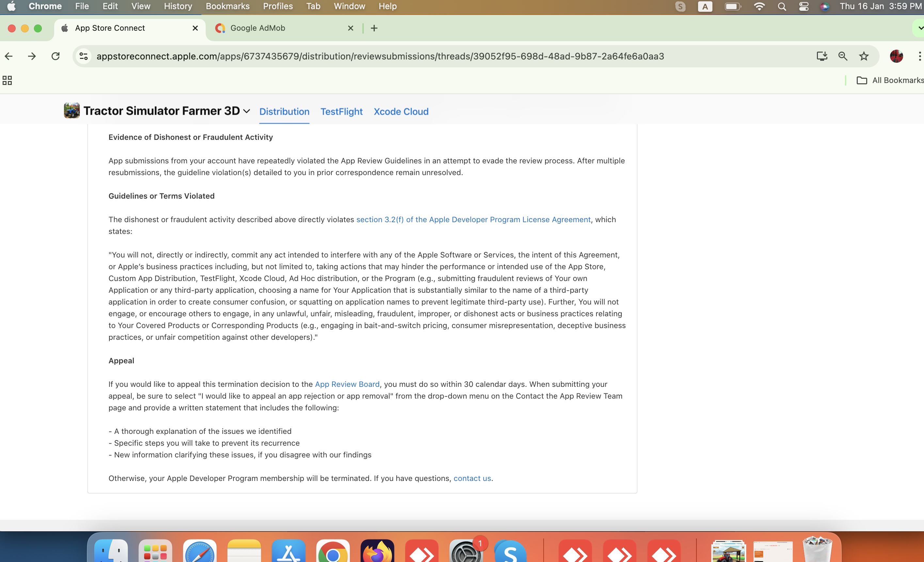Open section 3.2(f) License Agreement link
Viewport: 924px width, 562px height.
coord(473,220)
